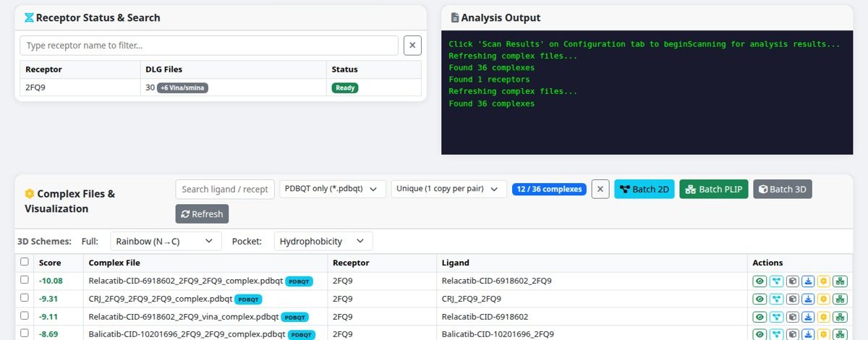Clear the complex search filter
Image resolution: width=868 pixels, height=340 pixels.
(600, 189)
